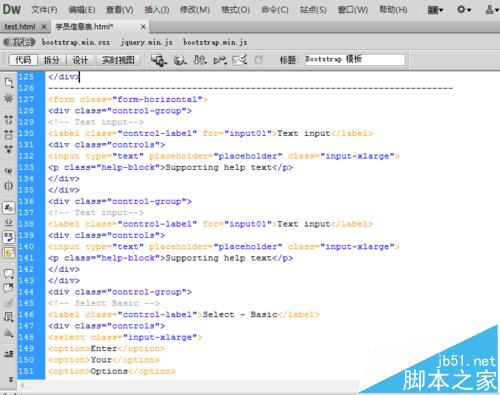Open the 帮助(H) menu
The height and width of the screenshot is (395, 500).
pos(393,10)
